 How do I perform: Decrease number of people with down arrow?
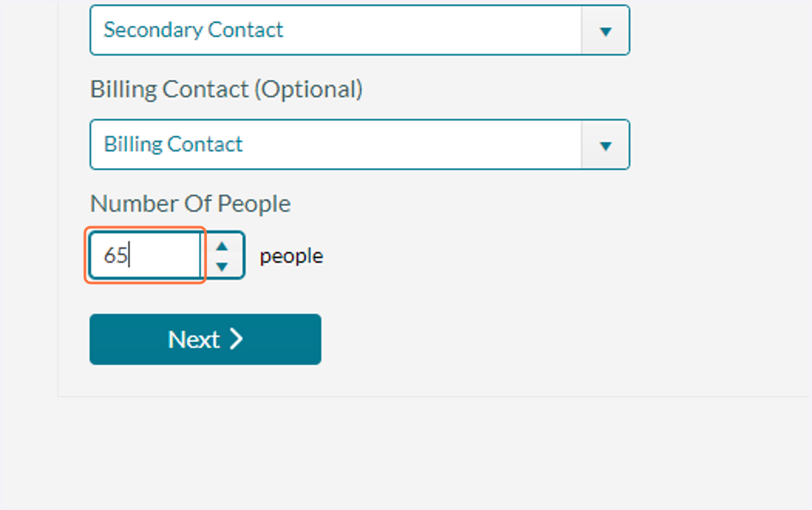pos(222,266)
